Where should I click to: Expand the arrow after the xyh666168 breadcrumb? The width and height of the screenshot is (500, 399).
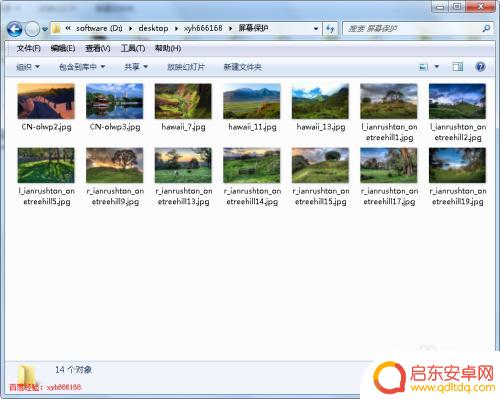point(230,29)
